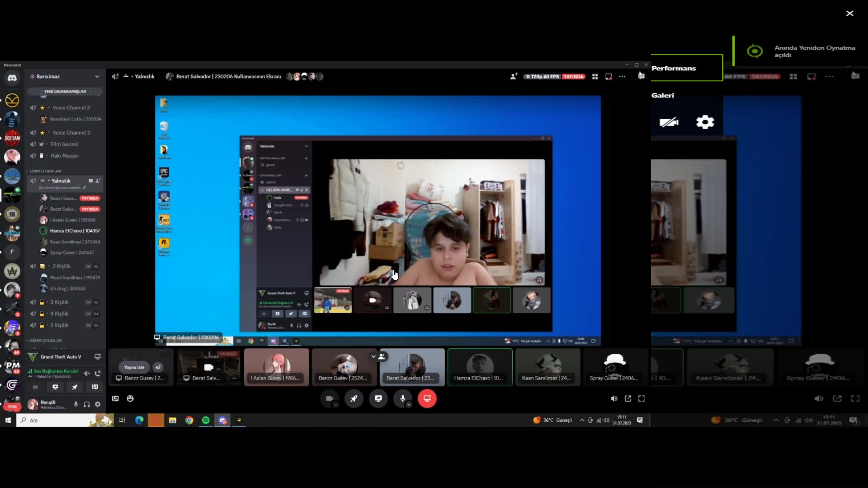Image resolution: width=868 pixels, height=488 pixels.
Task: Open more stream options with ellipsis icon
Action: [x=623, y=76]
